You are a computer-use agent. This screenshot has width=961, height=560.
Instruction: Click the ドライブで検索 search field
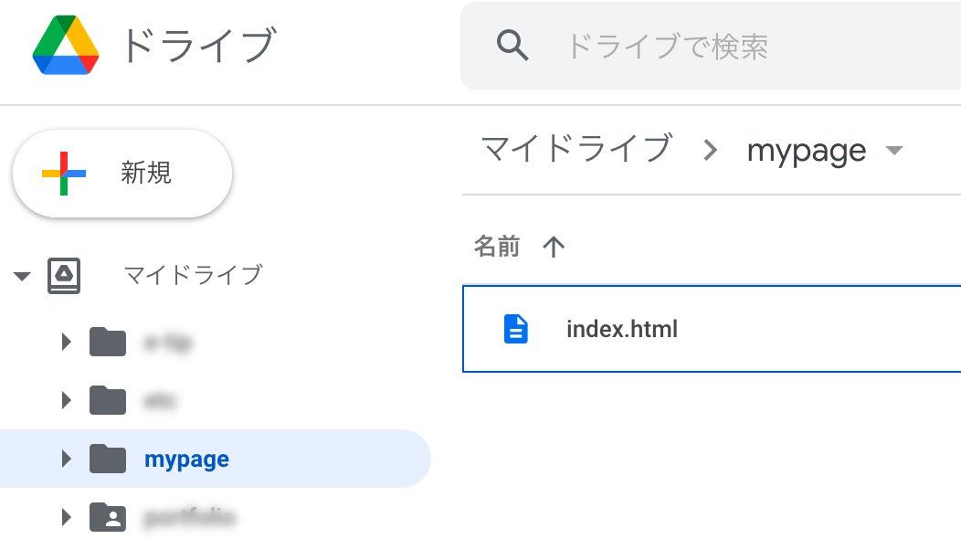click(713, 46)
